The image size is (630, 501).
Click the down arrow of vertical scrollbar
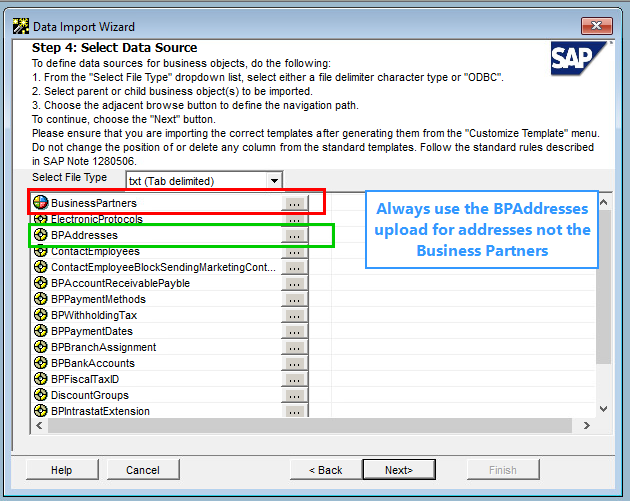coord(603,409)
